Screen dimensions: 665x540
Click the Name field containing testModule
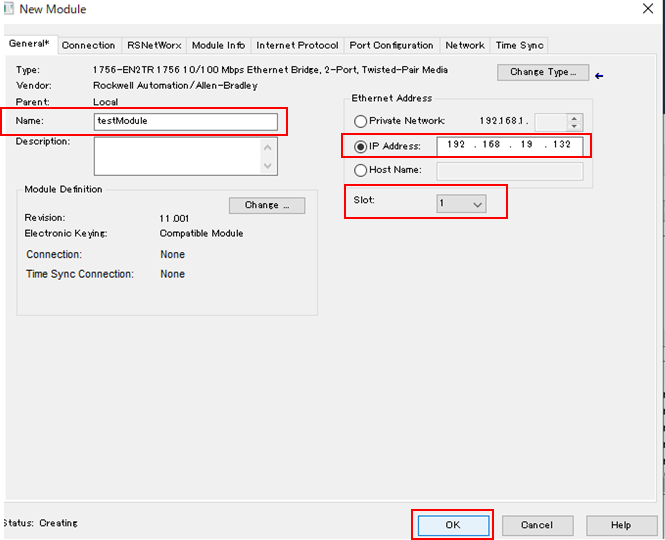[x=184, y=122]
